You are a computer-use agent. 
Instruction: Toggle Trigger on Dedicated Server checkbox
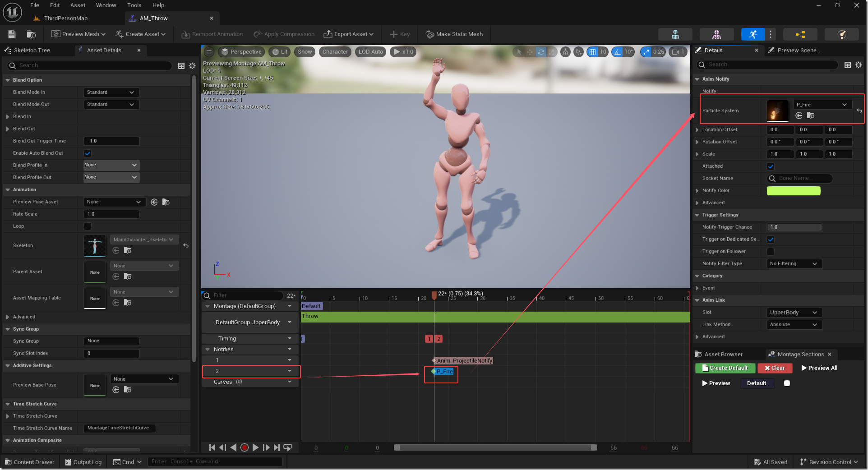coord(771,240)
